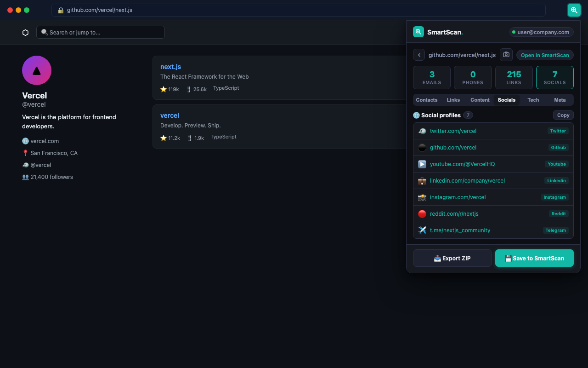This screenshot has width=588, height=368.
Task: Click the 3 Emails stat card
Action: pyautogui.click(x=432, y=77)
